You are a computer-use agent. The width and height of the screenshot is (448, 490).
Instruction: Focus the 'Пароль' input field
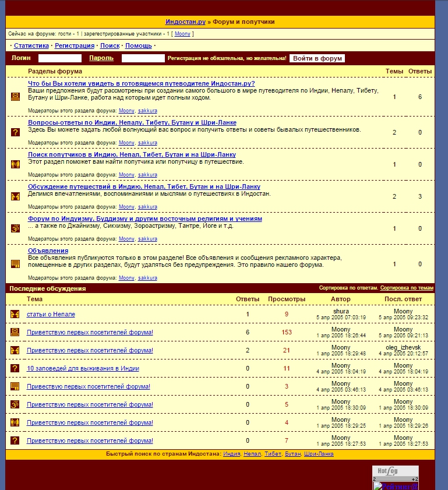click(x=143, y=58)
